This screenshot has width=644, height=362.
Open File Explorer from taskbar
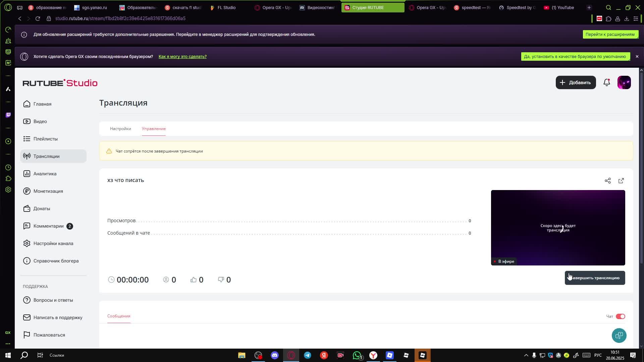pyautogui.click(x=241, y=355)
